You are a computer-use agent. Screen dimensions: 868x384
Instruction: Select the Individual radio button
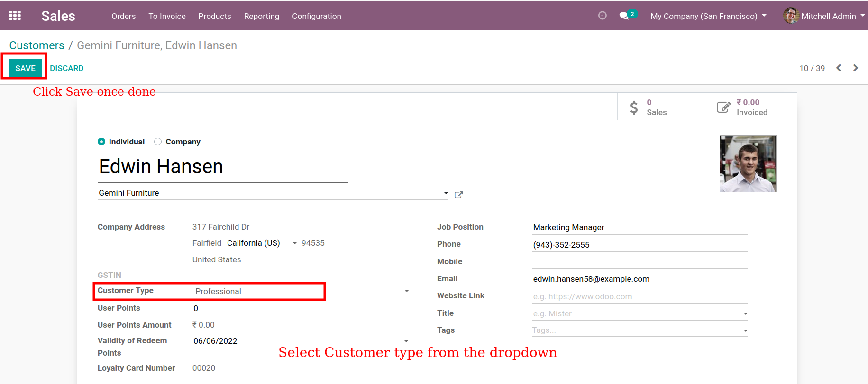(x=101, y=142)
